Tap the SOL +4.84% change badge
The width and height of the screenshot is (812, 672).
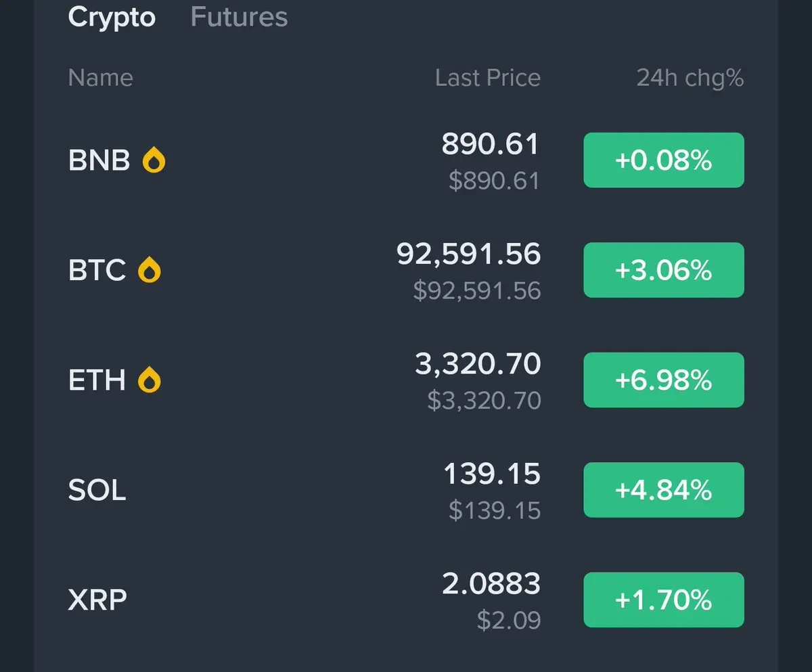(663, 490)
